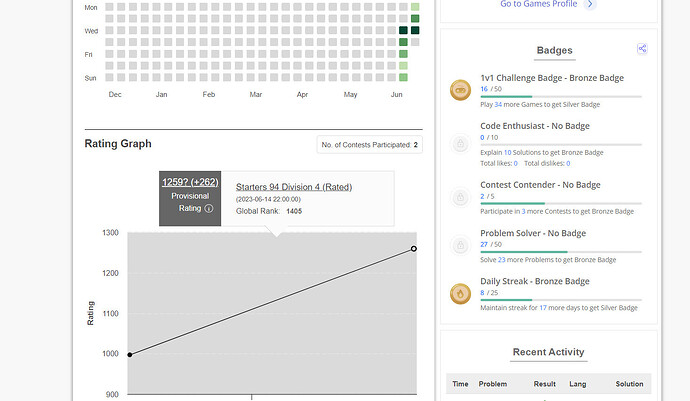Click the 1v1 Challenge Badge progress bar
The image size is (690, 401).
coord(561,96)
